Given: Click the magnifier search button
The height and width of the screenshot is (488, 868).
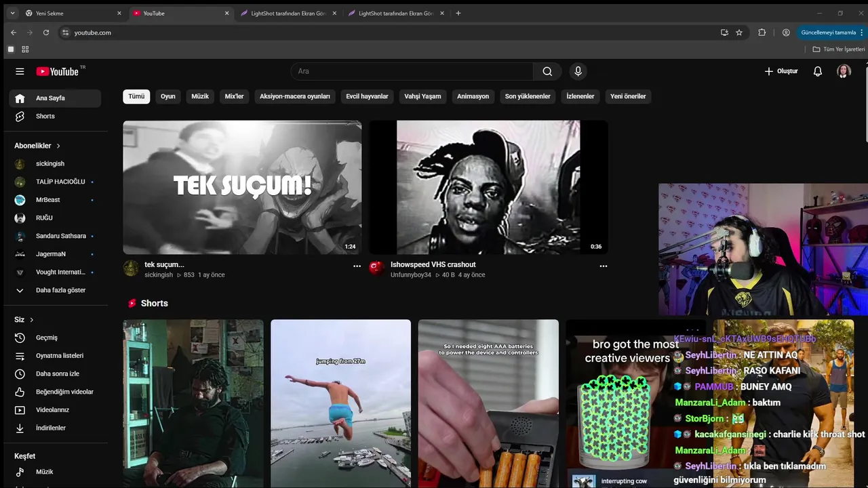Looking at the screenshot, I should click(547, 71).
